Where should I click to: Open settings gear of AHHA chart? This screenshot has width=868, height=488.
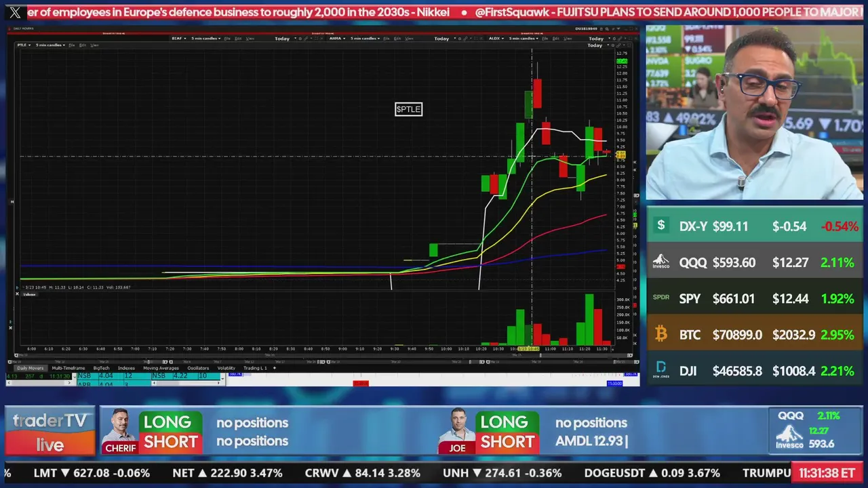coord(459,39)
